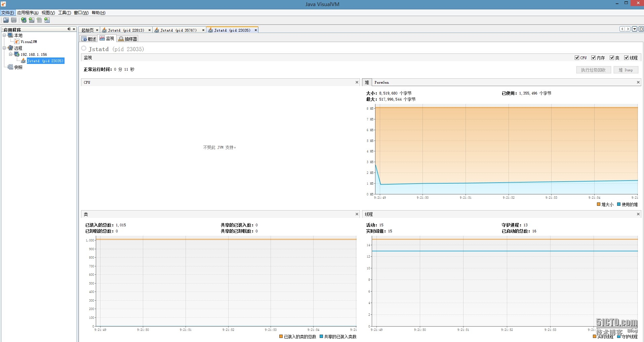The height and width of the screenshot is (342, 644).
Task: Click the last green-plus toolbar icon
Action: coord(47,20)
